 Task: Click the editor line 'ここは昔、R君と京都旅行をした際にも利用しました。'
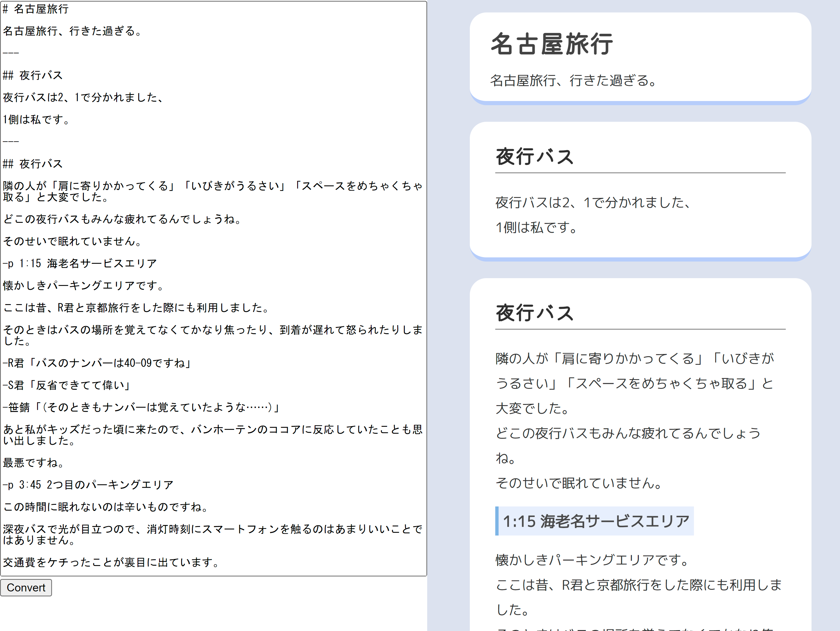click(x=136, y=308)
